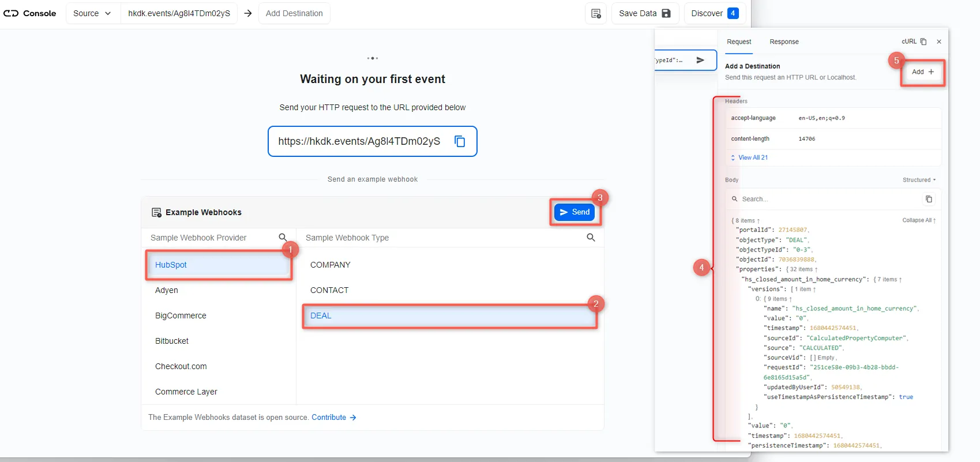Copy the body using the copy icon

[929, 199]
